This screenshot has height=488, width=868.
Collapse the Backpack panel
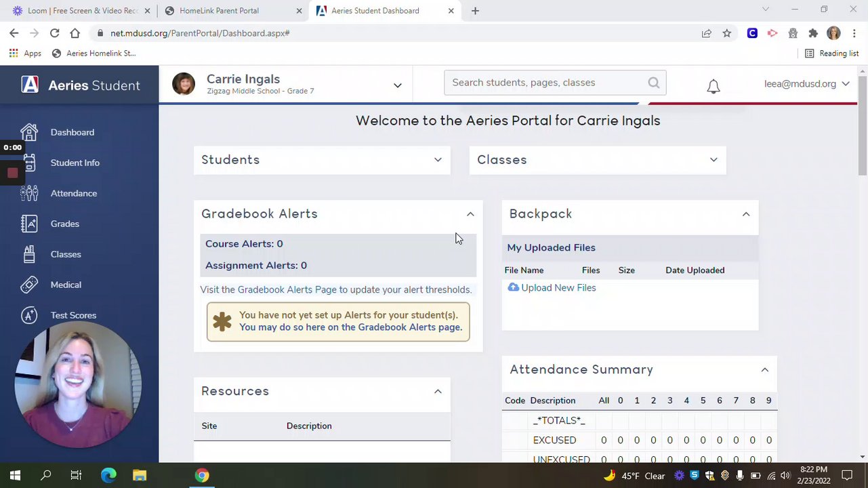pyautogui.click(x=746, y=214)
